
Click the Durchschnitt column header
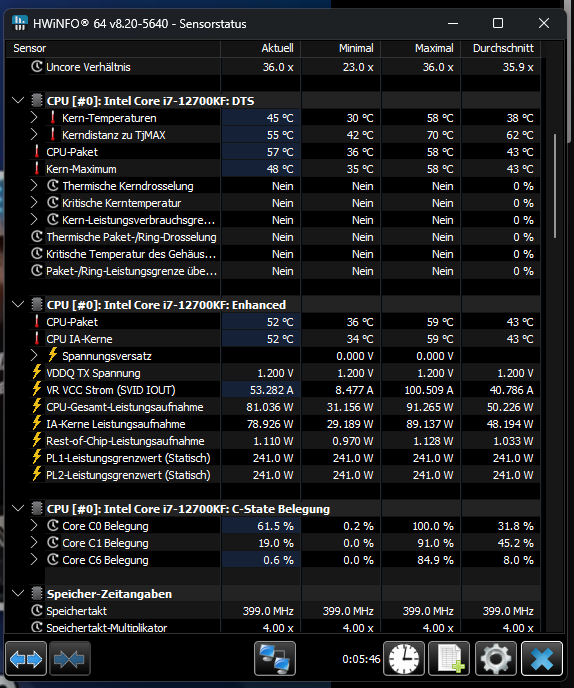pyautogui.click(x=501, y=48)
